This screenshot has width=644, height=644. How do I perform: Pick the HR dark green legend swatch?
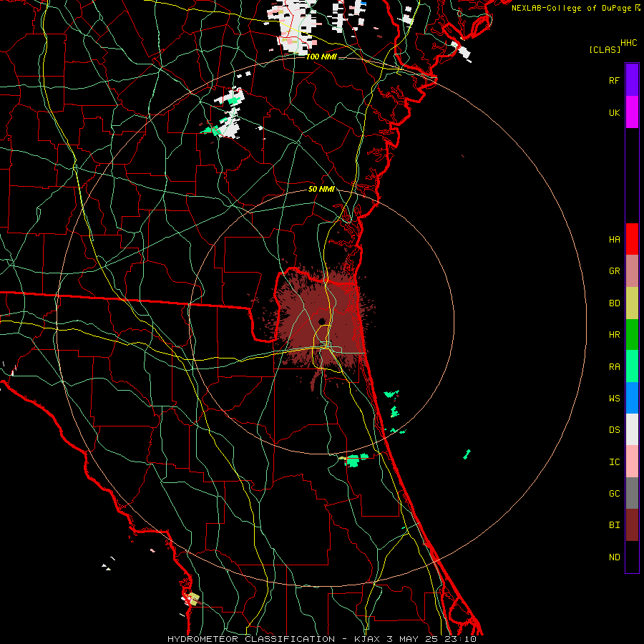pyautogui.click(x=632, y=334)
